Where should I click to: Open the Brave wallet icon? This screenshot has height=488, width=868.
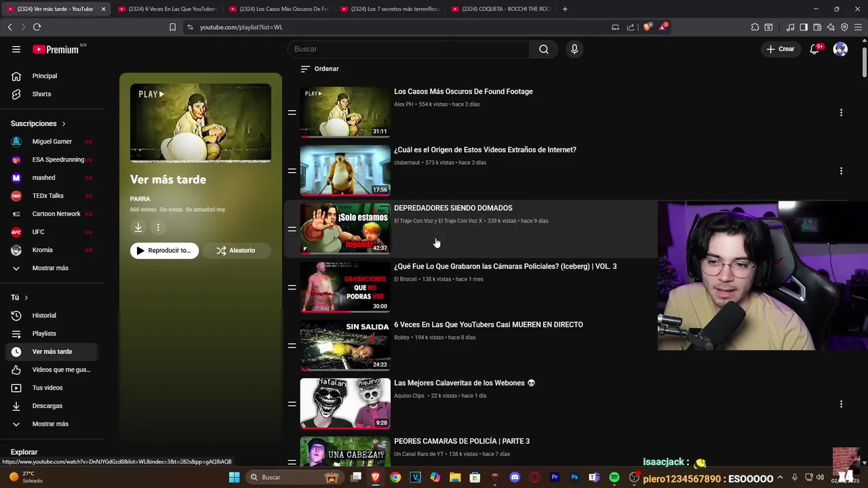[817, 27]
